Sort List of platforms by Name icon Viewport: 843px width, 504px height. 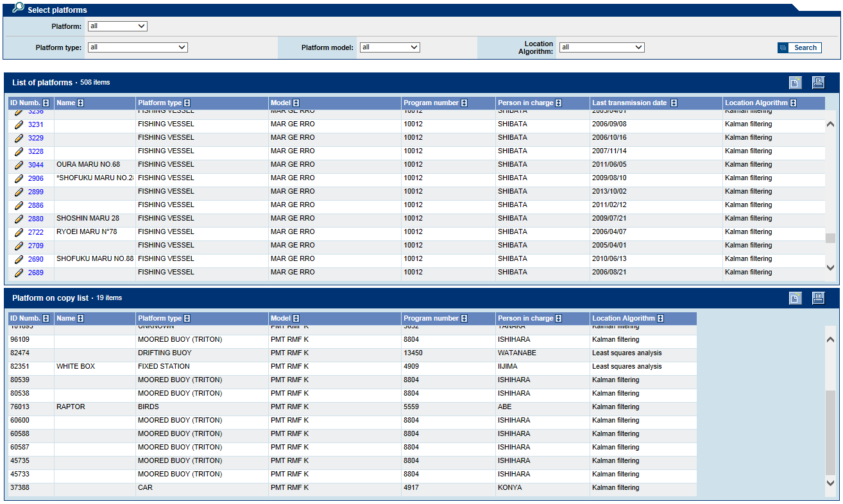(x=81, y=103)
